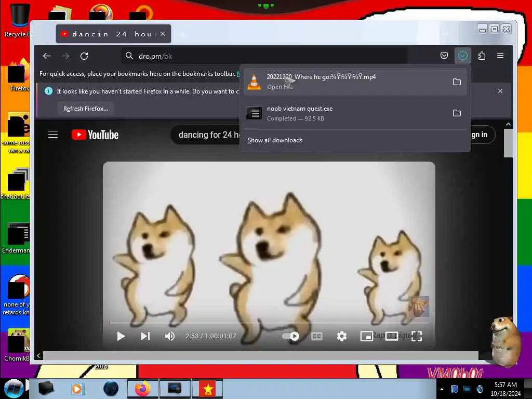The width and height of the screenshot is (532, 399).
Task: Reload the page with the refresh icon
Action: [84, 56]
